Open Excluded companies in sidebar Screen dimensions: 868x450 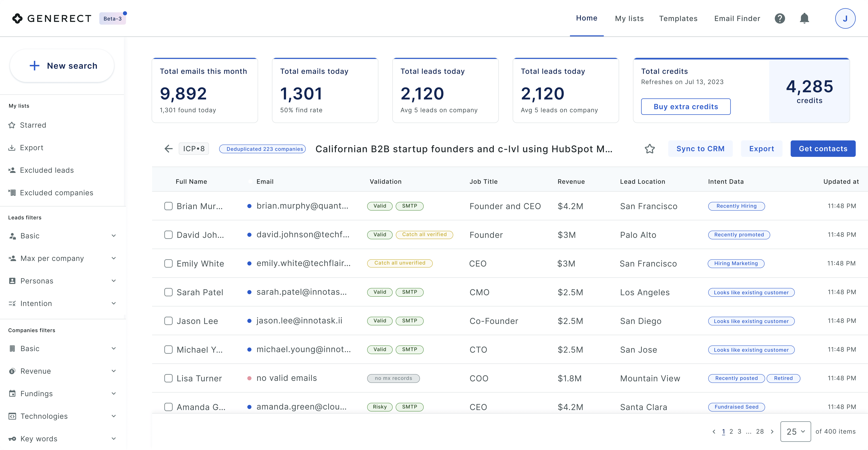tap(56, 193)
